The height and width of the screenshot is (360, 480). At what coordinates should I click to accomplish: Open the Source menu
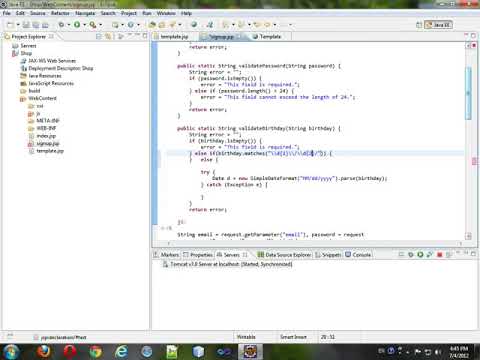pos(38,13)
